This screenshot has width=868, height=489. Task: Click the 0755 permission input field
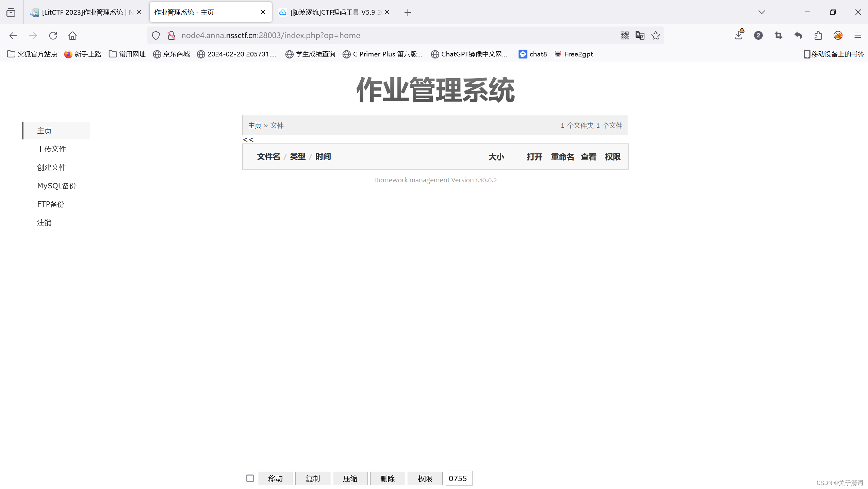(x=459, y=478)
